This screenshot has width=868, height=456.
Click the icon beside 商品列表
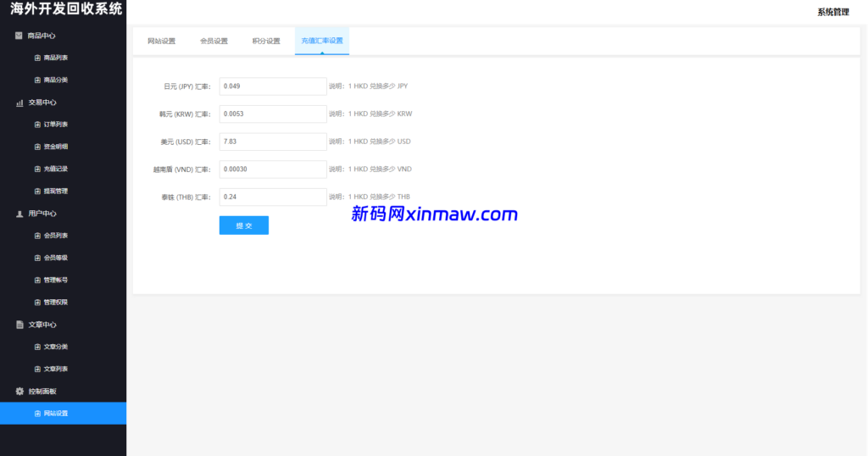(37, 58)
